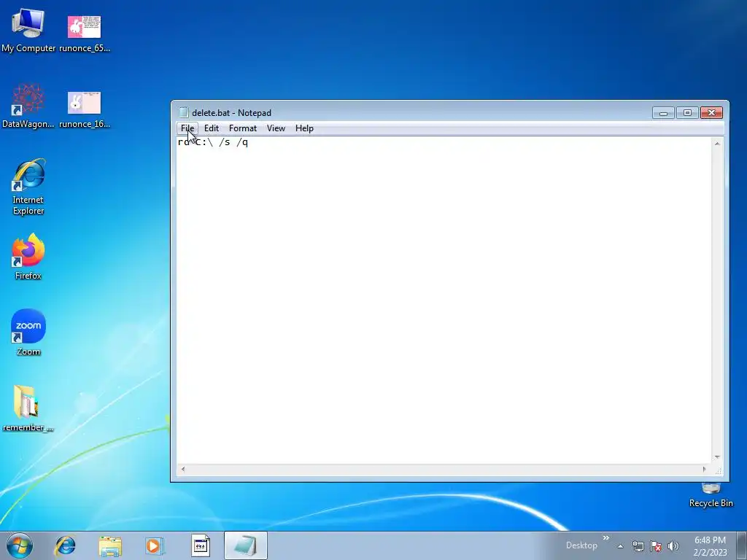Place cursor in the Notepad text area
This screenshot has height=560, width=747.
444,300
